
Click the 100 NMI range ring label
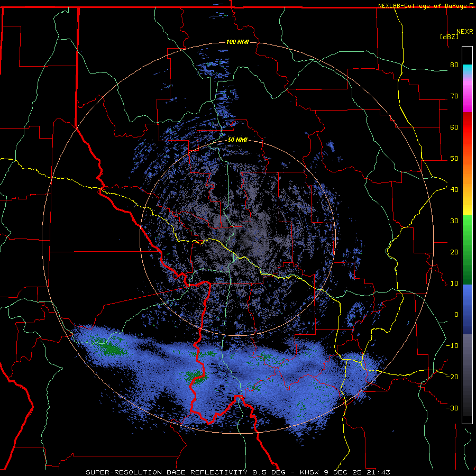[x=237, y=42]
